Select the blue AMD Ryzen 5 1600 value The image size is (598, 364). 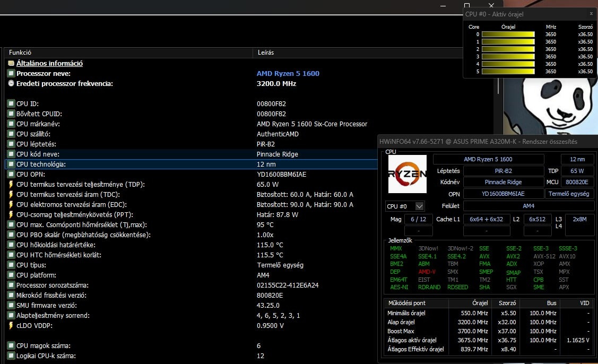pyautogui.click(x=288, y=73)
